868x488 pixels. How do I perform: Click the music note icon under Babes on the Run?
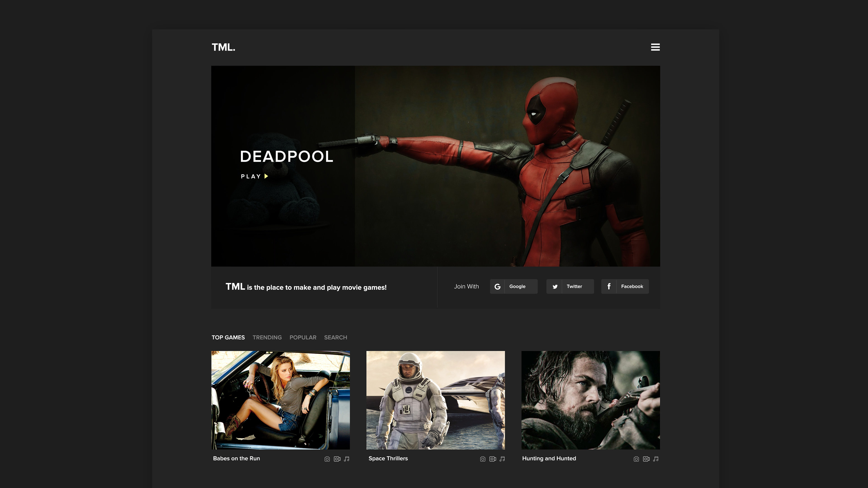coord(347,459)
